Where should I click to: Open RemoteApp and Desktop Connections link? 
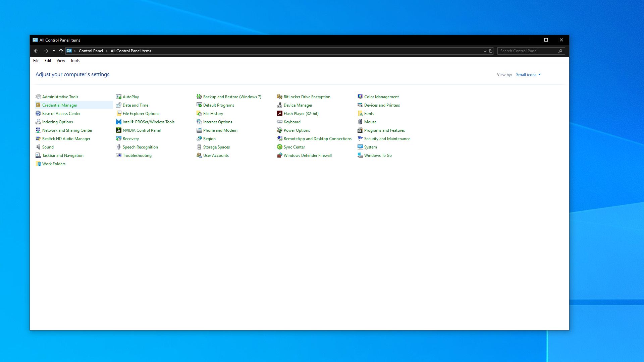coord(318,138)
